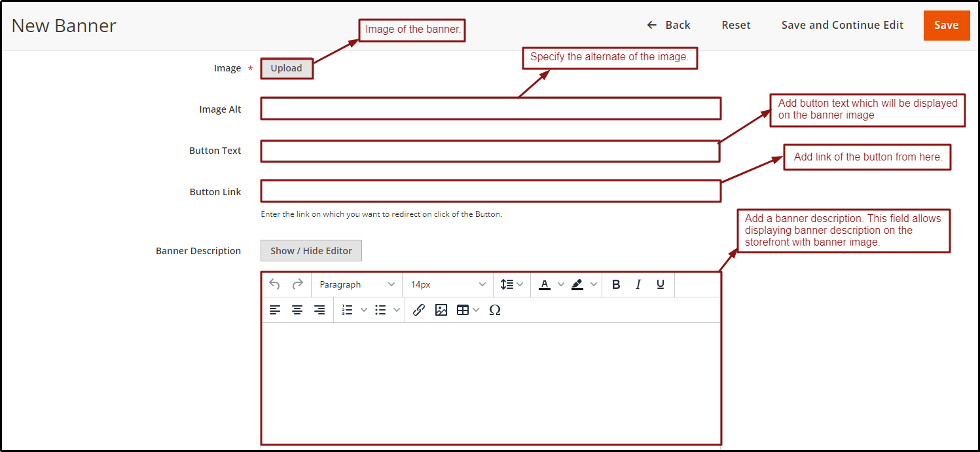Click the Save and Continue Edit link
Screen dimensions: 980x452
pyautogui.click(x=843, y=25)
